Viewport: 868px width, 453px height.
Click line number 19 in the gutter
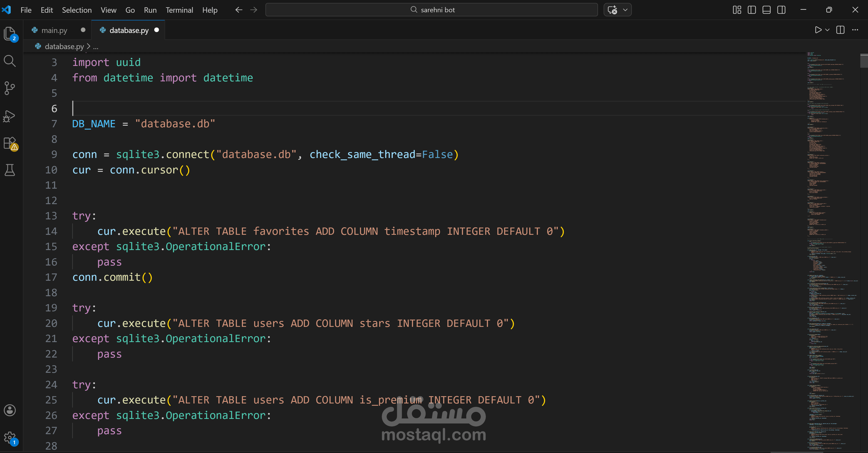(51, 308)
